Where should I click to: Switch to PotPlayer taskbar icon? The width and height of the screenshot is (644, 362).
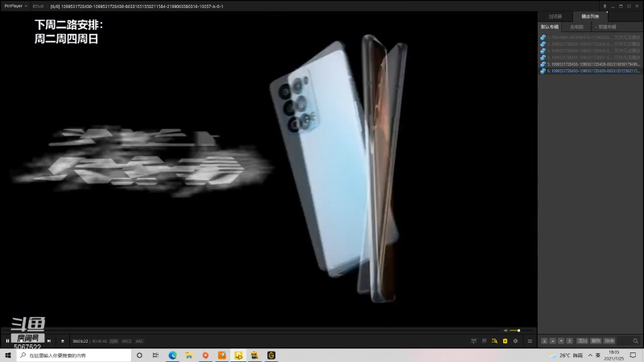[x=238, y=356]
